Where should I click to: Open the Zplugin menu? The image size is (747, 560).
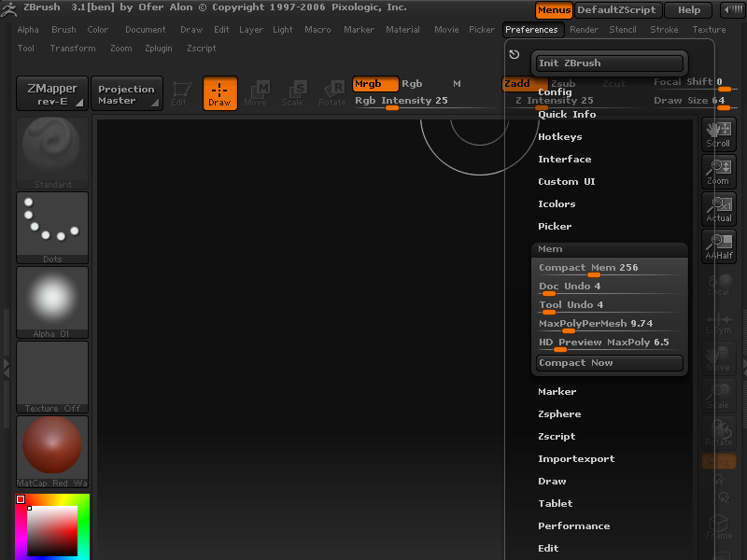[159, 49]
